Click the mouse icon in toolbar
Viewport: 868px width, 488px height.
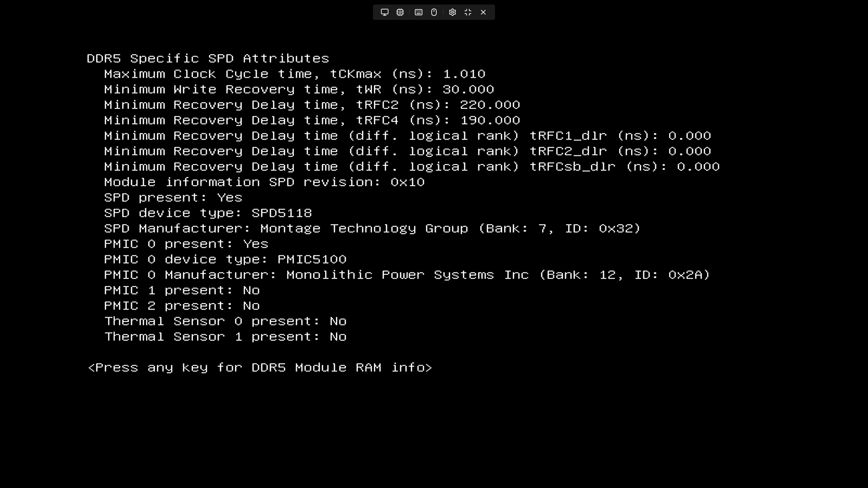(434, 12)
